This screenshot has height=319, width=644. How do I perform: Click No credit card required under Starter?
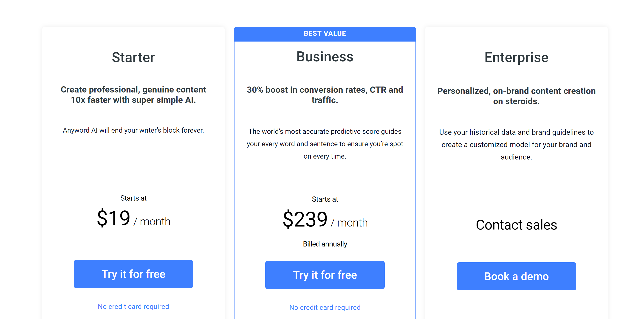click(133, 306)
